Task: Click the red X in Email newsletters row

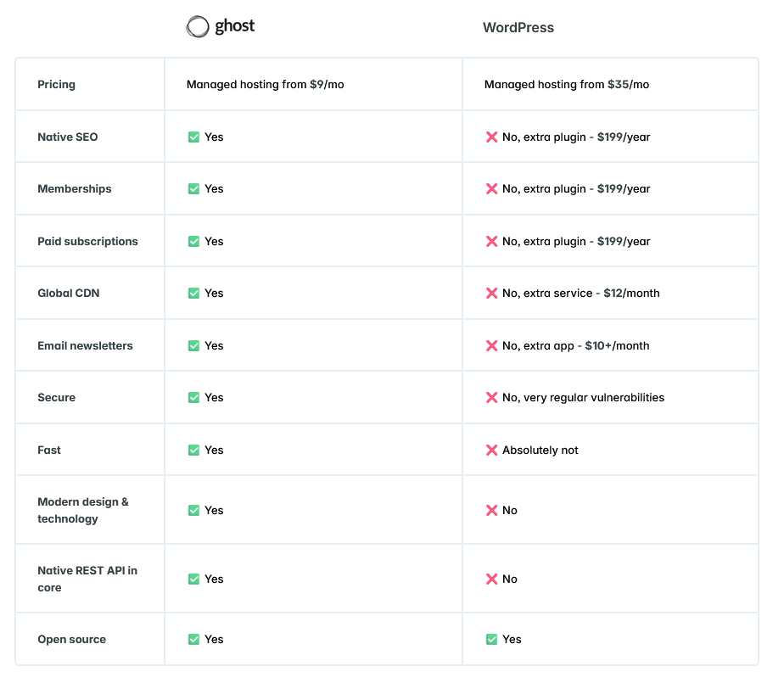Action: point(492,346)
